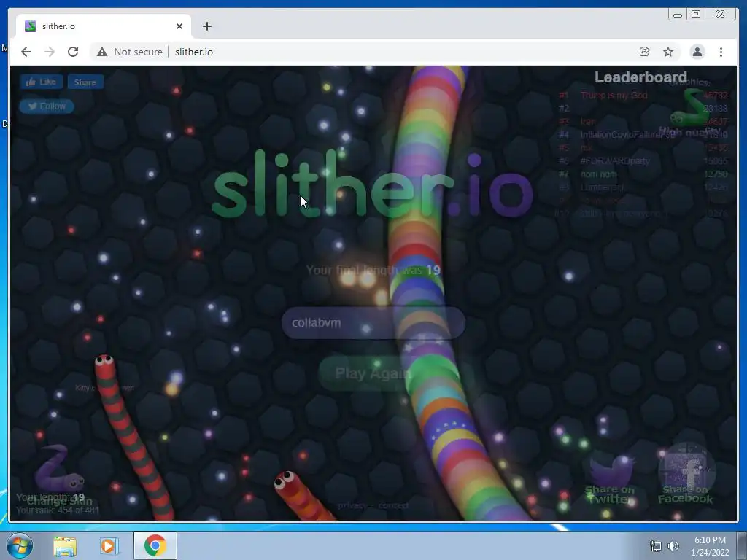747x560 pixels.
Task: Go forward using browser forward arrow
Action: [x=50, y=52]
